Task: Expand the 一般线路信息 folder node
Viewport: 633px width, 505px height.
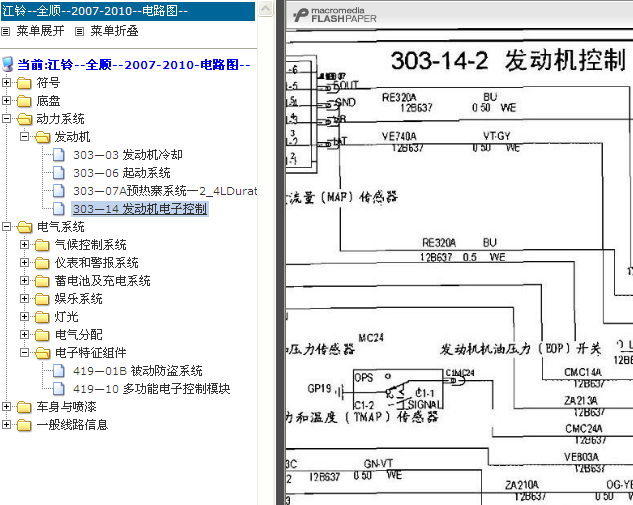Action: (x=6, y=424)
